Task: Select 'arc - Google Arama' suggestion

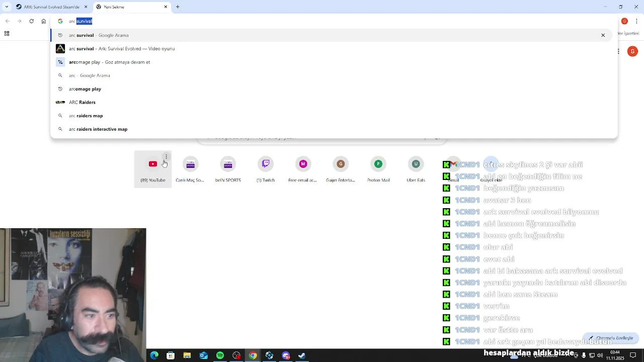Action: point(332,75)
